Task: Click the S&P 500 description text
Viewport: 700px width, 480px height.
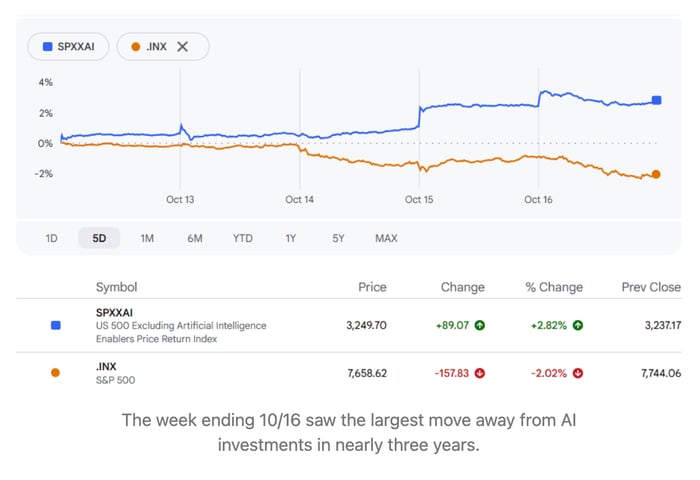Action: click(115, 380)
